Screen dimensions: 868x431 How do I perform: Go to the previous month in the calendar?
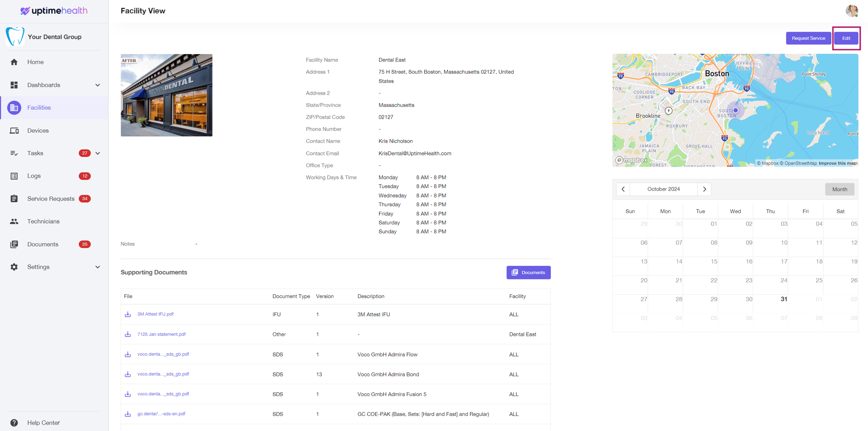(623, 189)
